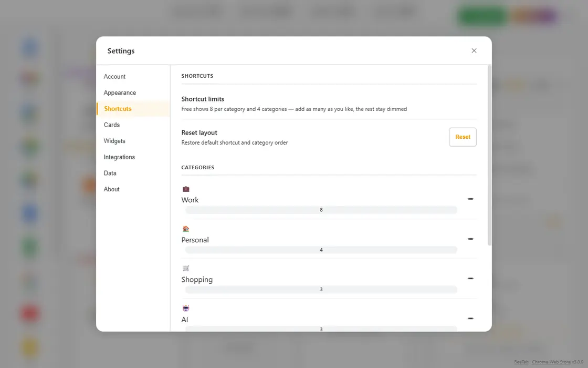The width and height of the screenshot is (588, 368).
Task: Click the 'Reset layout' heading text
Action: pos(199,132)
